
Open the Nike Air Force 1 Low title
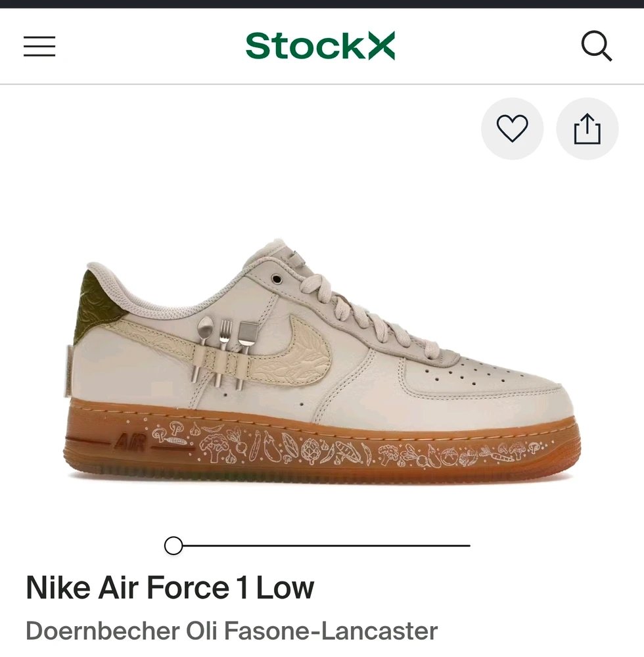point(170,588)
